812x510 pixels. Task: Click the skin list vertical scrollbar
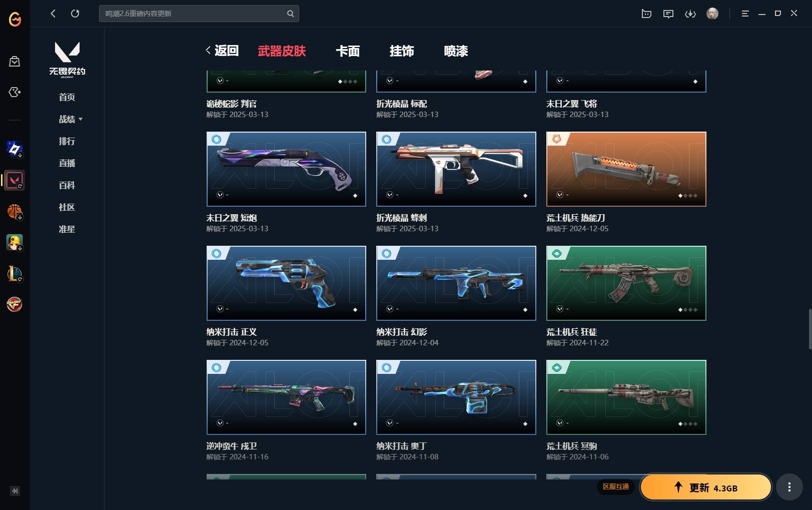(x=810, y=329)
